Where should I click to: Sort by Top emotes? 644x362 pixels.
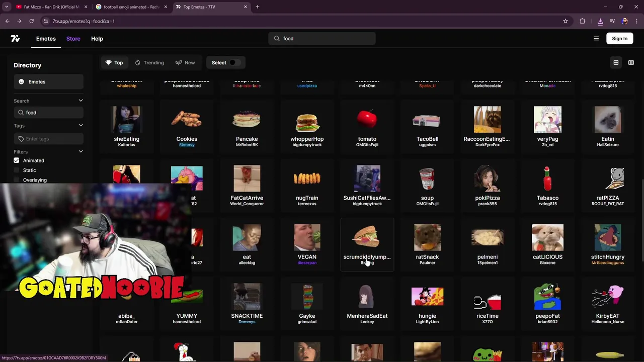pos(114,63)
